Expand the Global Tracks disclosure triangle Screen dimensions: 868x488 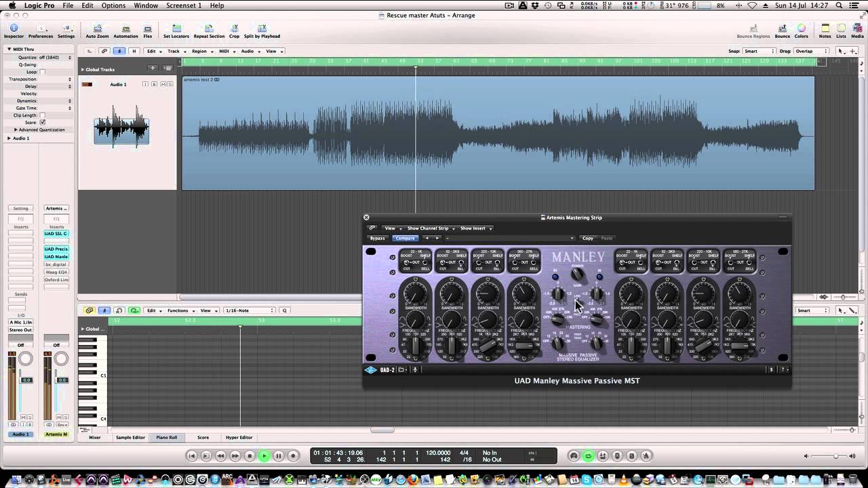coord(83,69)
